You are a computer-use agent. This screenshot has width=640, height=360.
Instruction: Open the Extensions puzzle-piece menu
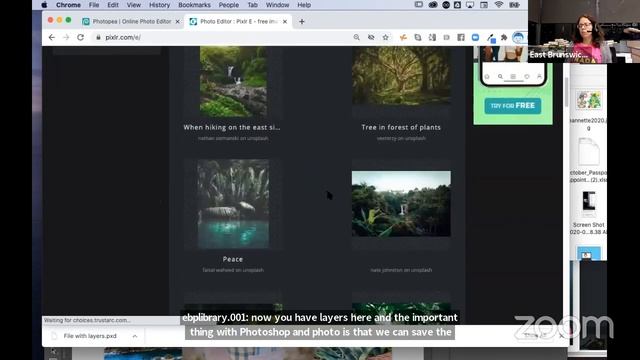(x=504, y=37)
